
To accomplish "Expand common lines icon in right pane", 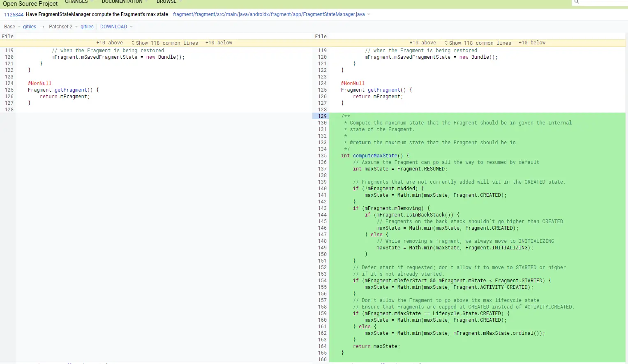I will (x=446, y=43).
